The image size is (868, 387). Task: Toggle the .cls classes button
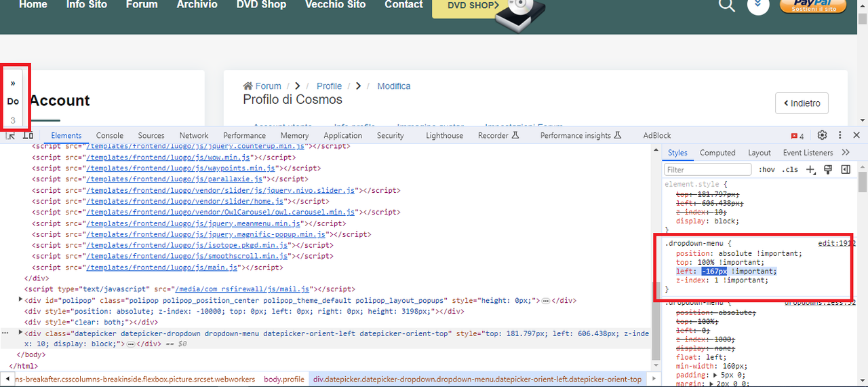click(x=790, y=170)
